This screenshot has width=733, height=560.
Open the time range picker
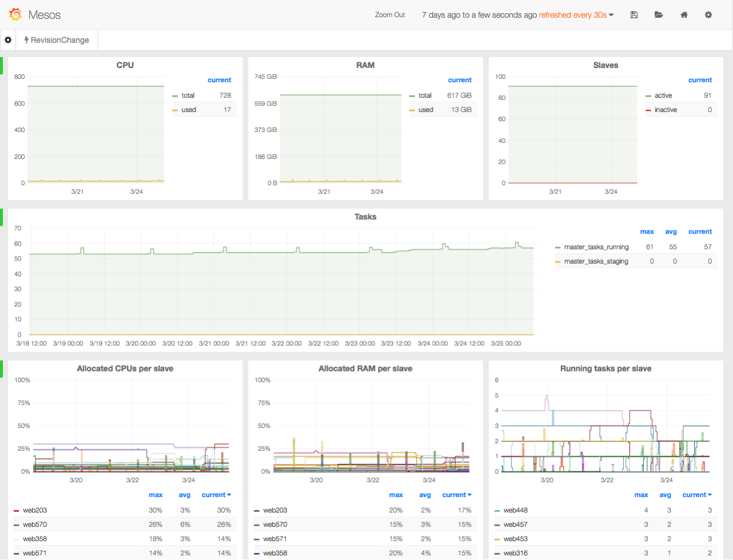[517, 15]
